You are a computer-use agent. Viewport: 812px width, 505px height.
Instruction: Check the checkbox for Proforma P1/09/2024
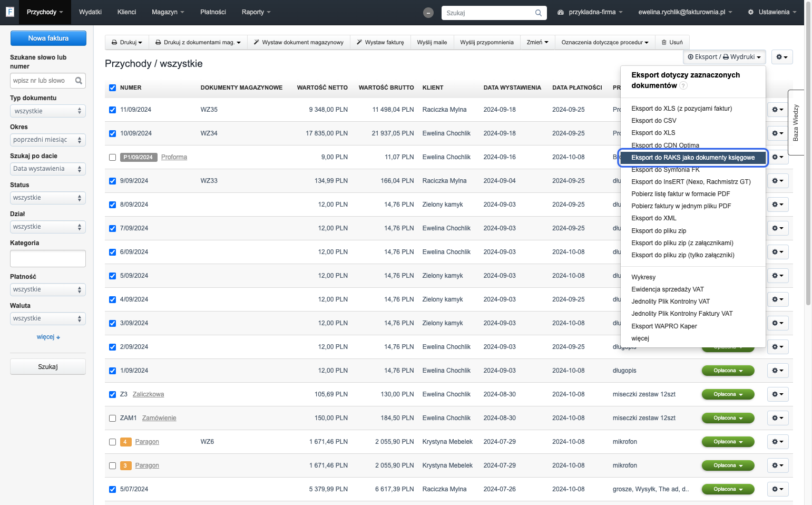(x=112, y=157)
